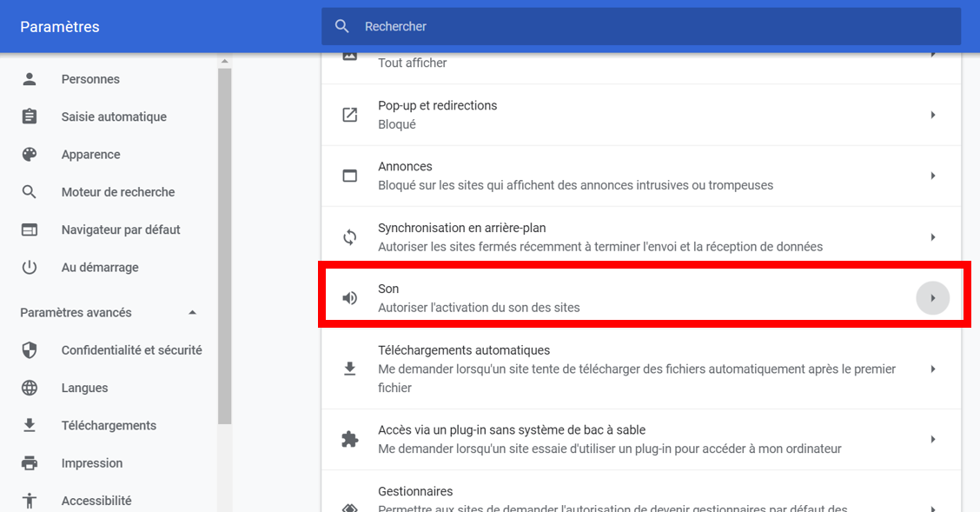Click the Navigateur par défaut browser icon
Viewport: 980px width, 512px height.
click(30, 230)
